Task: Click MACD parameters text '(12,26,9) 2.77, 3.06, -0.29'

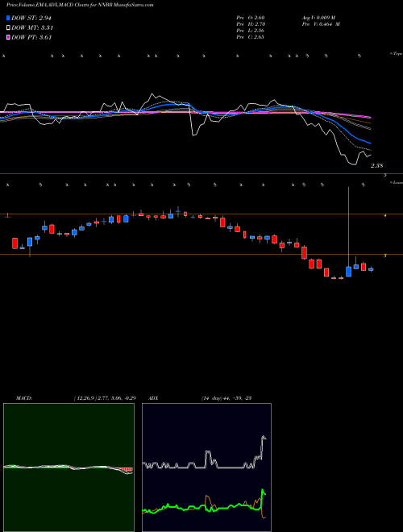Action: click(105, 398)
